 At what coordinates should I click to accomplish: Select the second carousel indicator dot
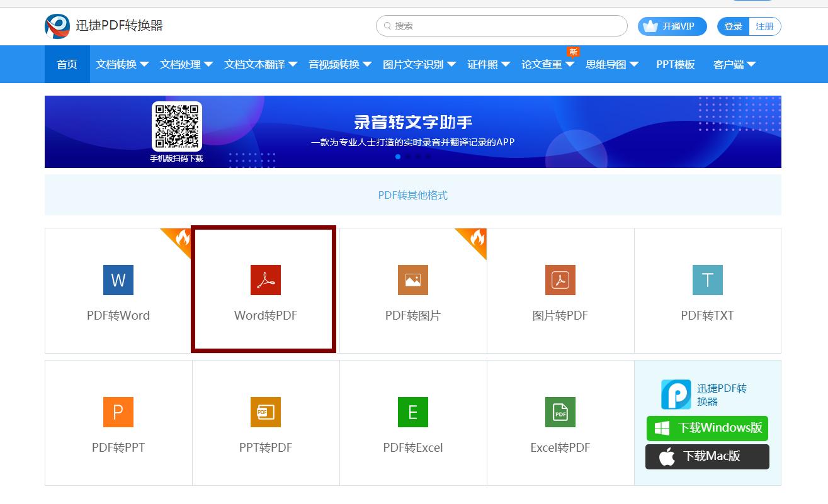tap(408, 157)
